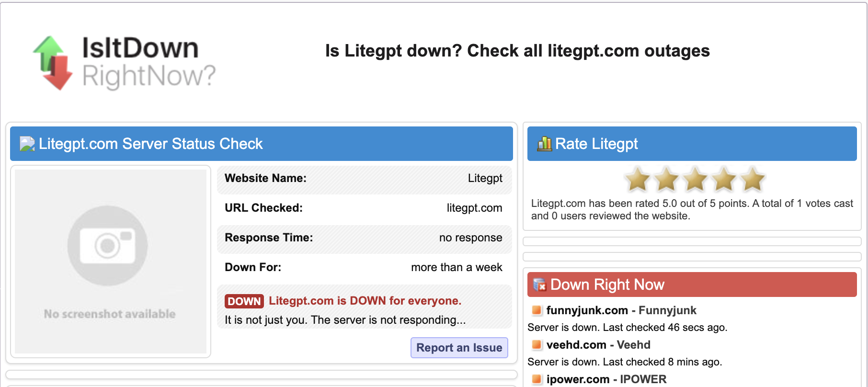Click 'Server is down. Last checked 46 secs ago.'
Screen dimensions: 868x387
(627, 328)
